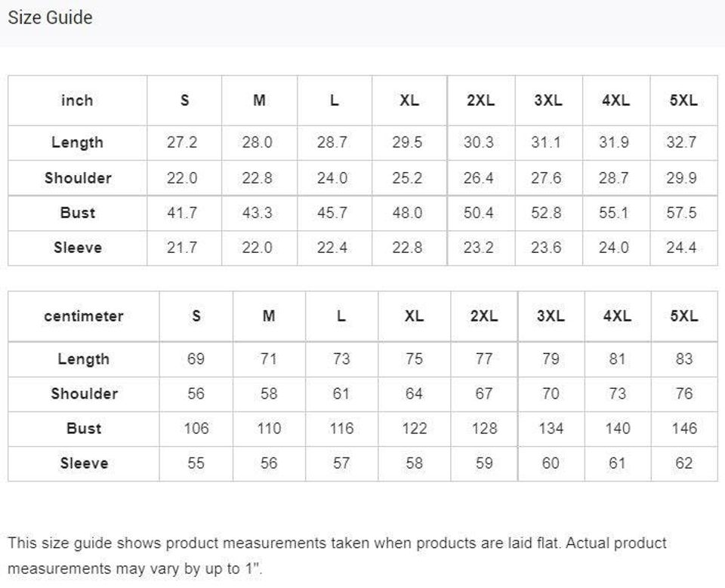Click the 140 bust value for 4XL
This screenshot has height=588, width=725.
click(617, 428)
